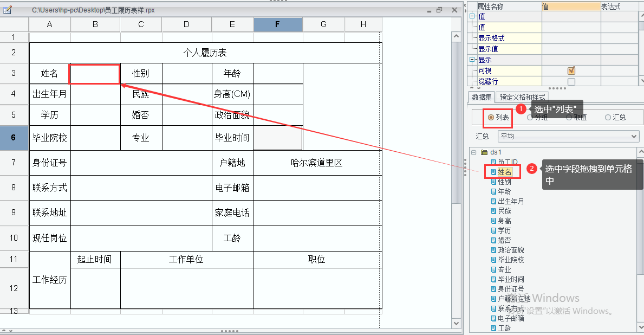Select the 列表 radio button
Viewport: 644px width, 335px height.
[x=491, y=118]
